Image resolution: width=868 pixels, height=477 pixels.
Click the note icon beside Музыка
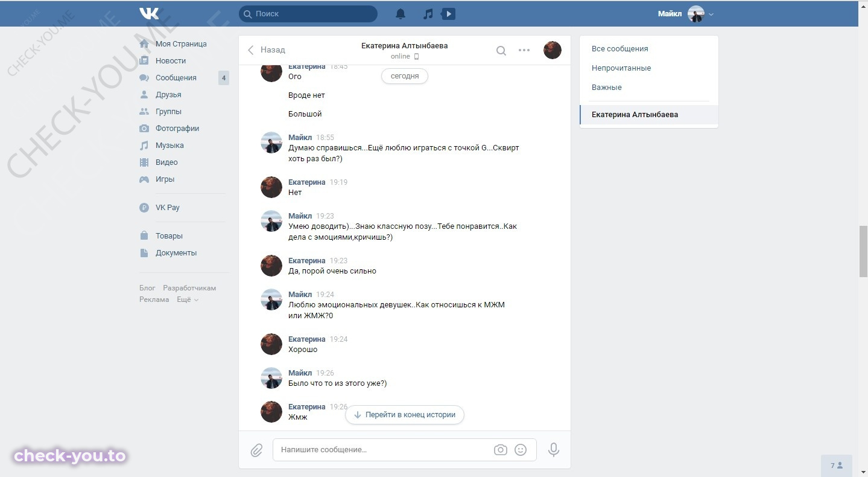(144, 146)
